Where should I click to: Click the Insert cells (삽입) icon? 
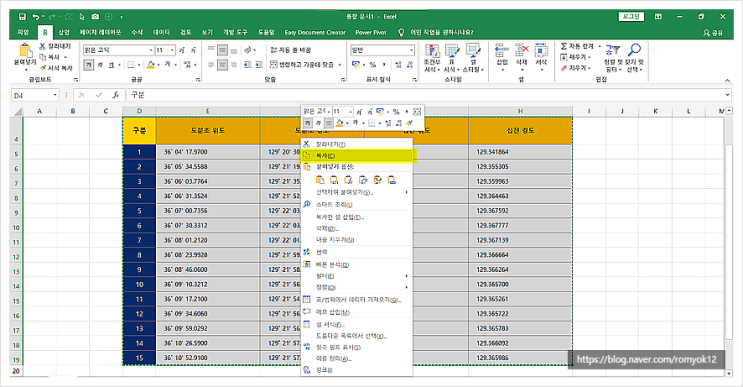pos(501,50)
